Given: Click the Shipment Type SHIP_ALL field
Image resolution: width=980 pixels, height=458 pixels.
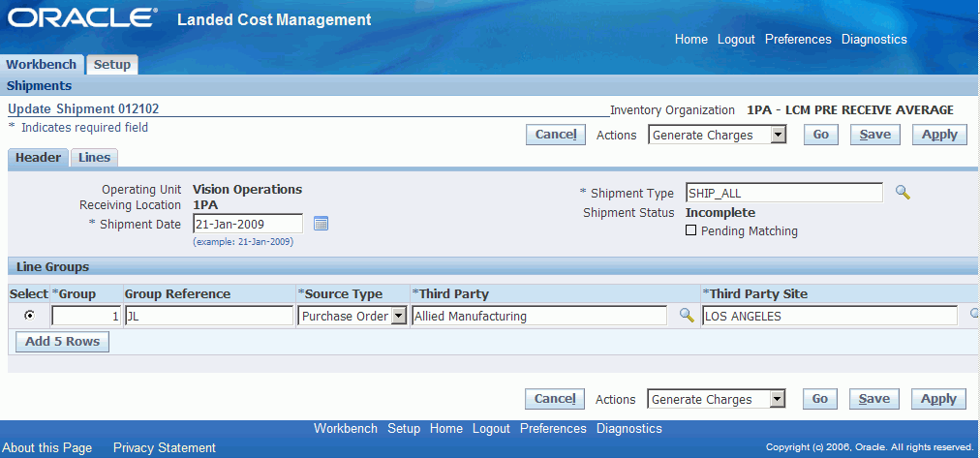Looking at the screenshot, I should tap(783, 193).
